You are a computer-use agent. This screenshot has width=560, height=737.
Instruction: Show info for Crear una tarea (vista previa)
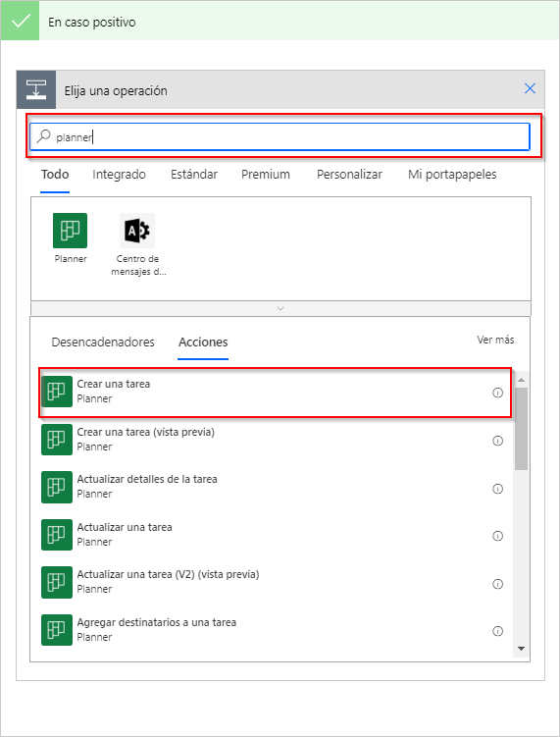[x=497, y=441]
